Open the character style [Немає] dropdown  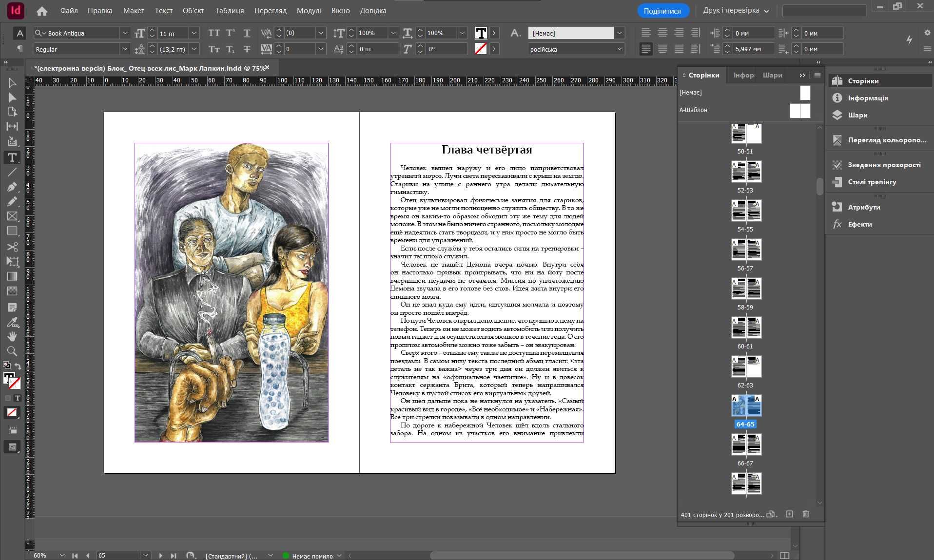click(619, 33)
